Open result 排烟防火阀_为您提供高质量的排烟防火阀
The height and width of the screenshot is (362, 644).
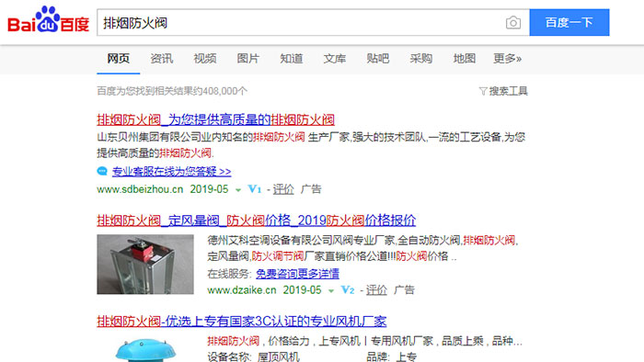pyautogui.click(x=215, y=119)
